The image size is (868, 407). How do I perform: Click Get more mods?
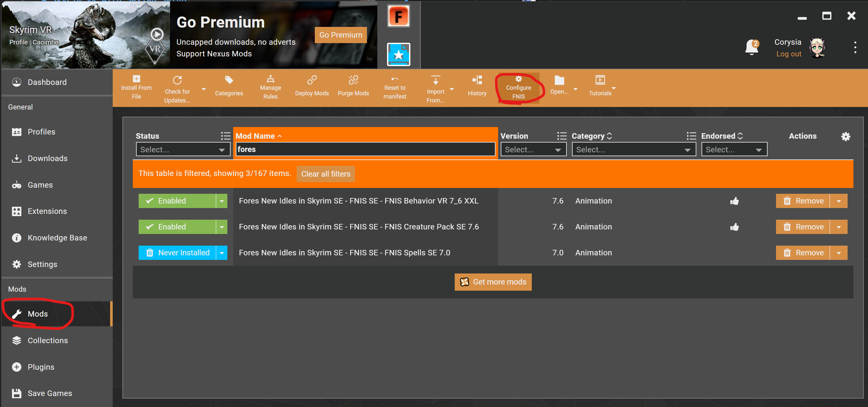tap(493, 282)
